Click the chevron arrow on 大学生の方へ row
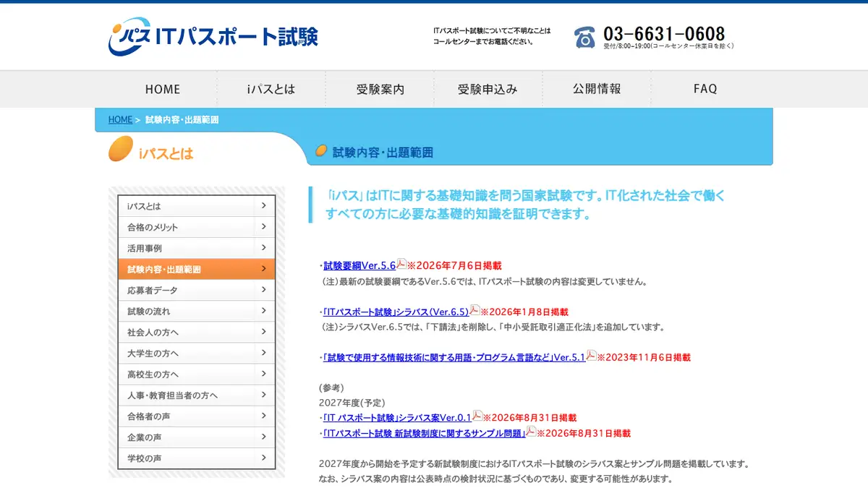This screenshot has width=868, height=488. click(264, 352)
